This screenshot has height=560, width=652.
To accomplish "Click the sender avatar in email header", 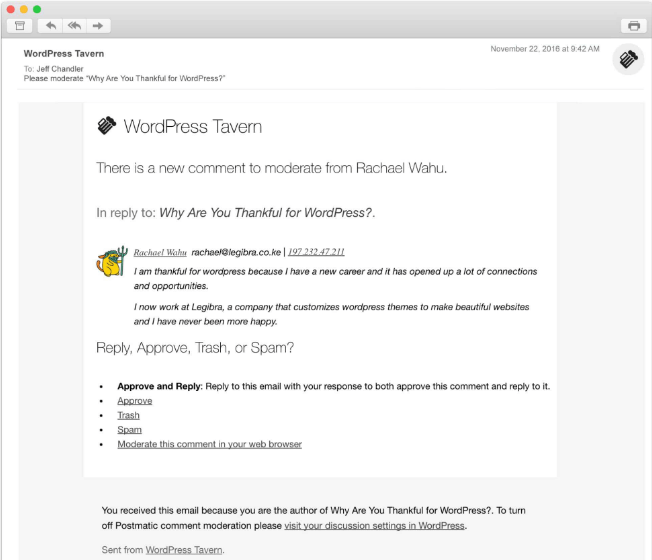I will pos(628,59).
